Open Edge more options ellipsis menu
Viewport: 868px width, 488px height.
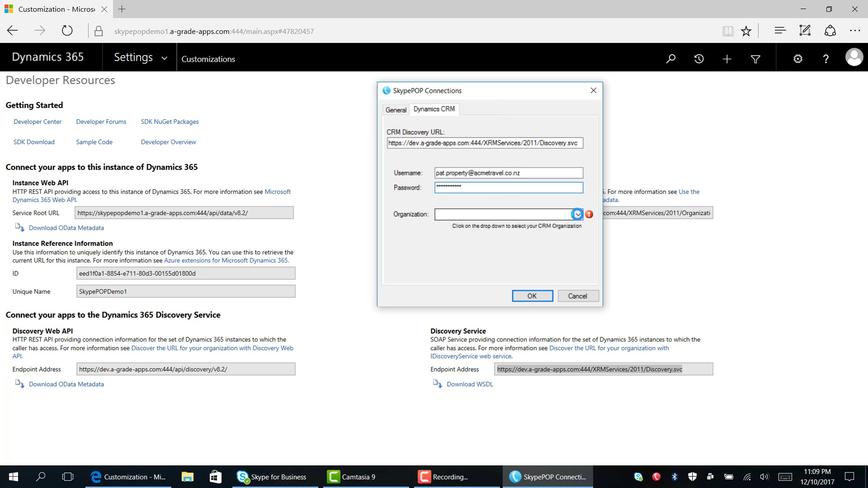(855, 31)
